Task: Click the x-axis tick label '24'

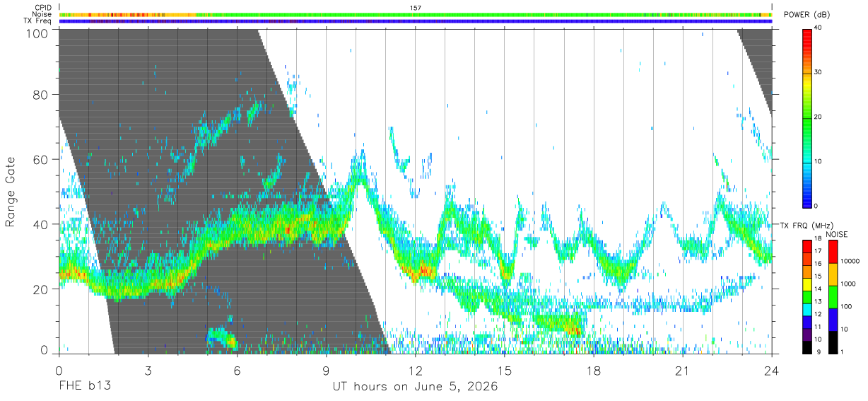Action: click(x=771, y=371)
